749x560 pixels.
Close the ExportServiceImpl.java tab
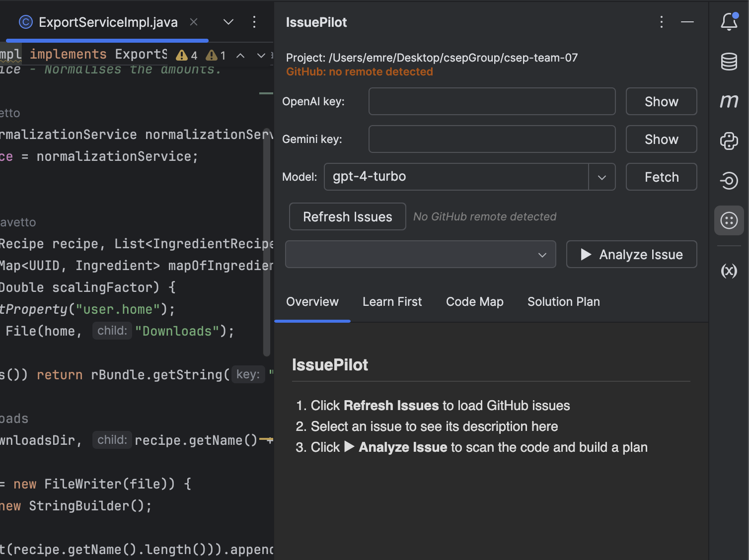tap(194, 22)
